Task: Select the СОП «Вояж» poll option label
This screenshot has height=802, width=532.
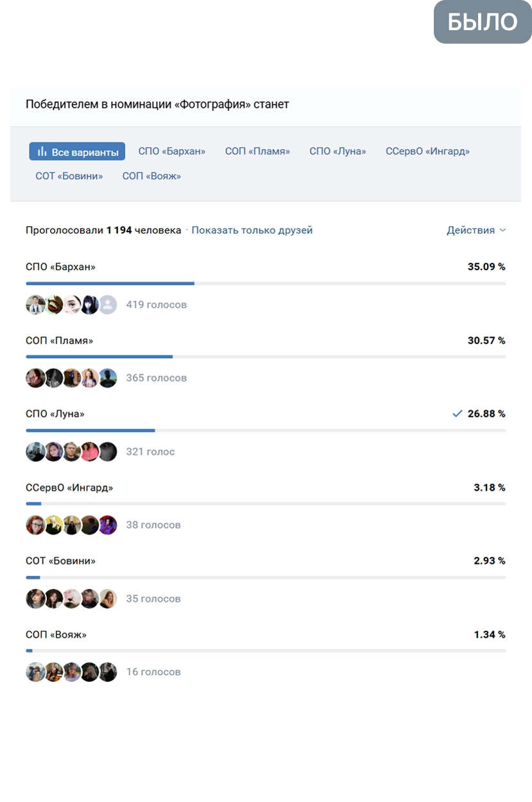Action: pos(56,635)
